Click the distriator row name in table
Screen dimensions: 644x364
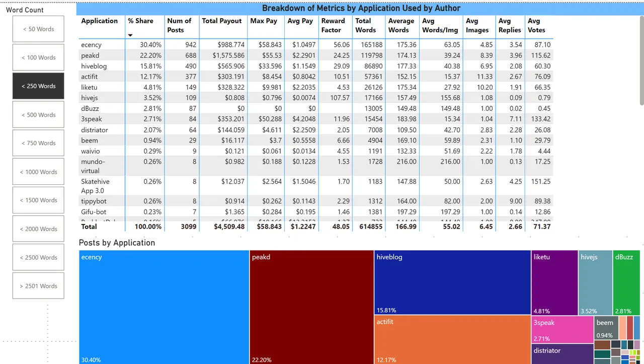pyautogui.click(x=95, y=130)
